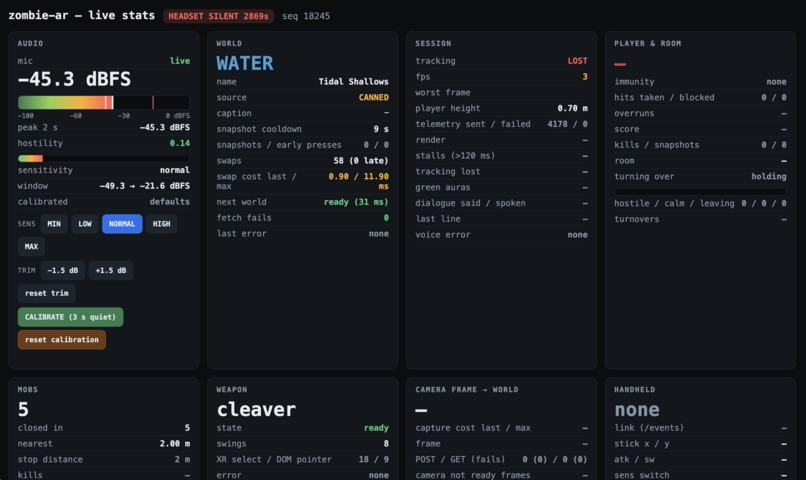This screenshot has height=480, width=806.
Task: Switch sensitivity to HIGH
Action: (x=161, y=224)
